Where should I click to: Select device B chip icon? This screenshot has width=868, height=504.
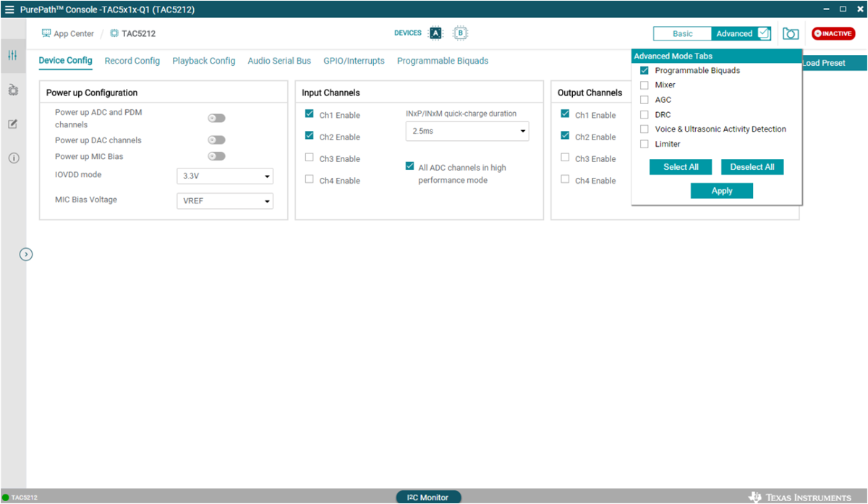[x=460, y=33]
